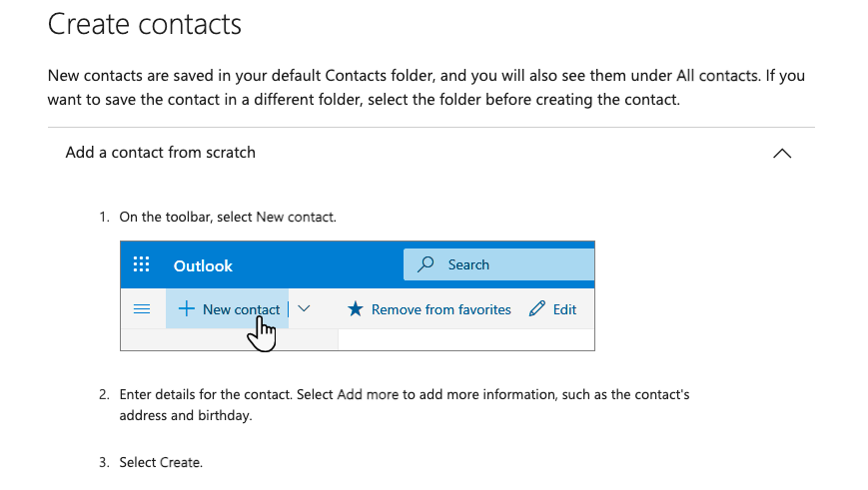The width and height of the screenshot is (868, 490).
Task: Click the Outlook brand title
Action: click(x=203, y=266)
